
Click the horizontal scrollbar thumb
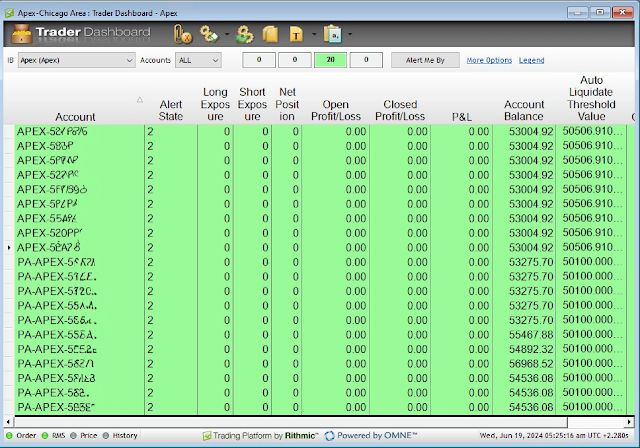(x=291, y=422)
